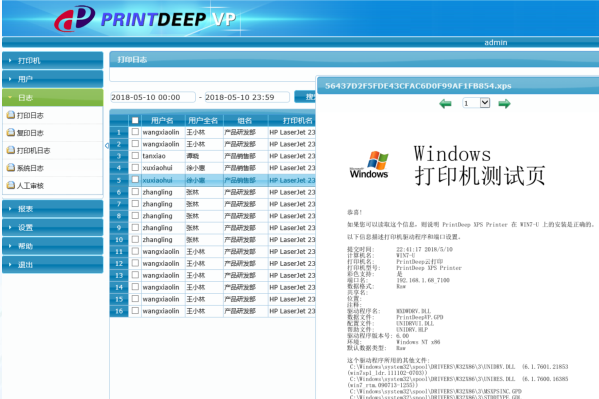Click the 人工审核 folder icon in sidebar
The height and width of the screenshot is (399, 599).
[x=11, y=185]
